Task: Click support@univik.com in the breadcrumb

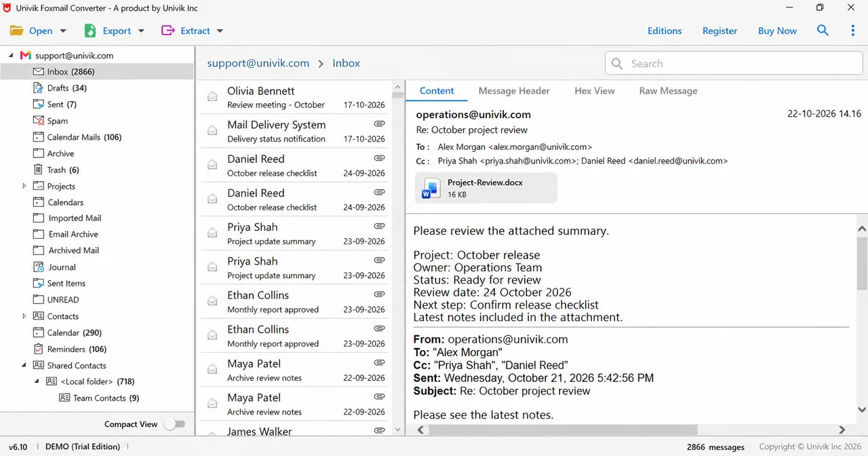Action: [258, 63]
